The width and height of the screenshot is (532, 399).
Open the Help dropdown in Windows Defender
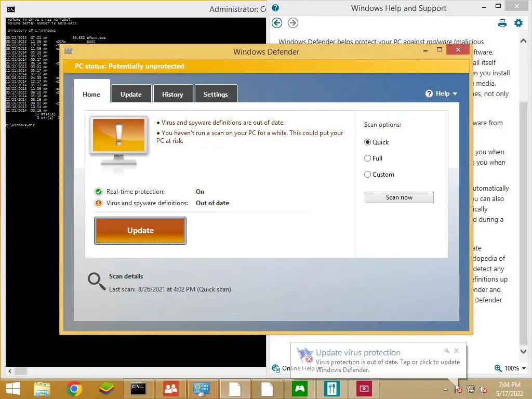[x=442, y=94]
